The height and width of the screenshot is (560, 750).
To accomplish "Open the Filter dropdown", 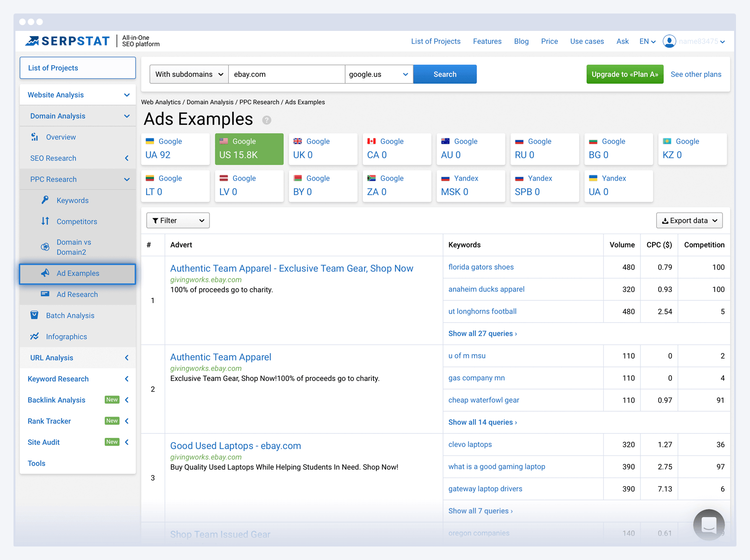I will [x=178, y=221].
